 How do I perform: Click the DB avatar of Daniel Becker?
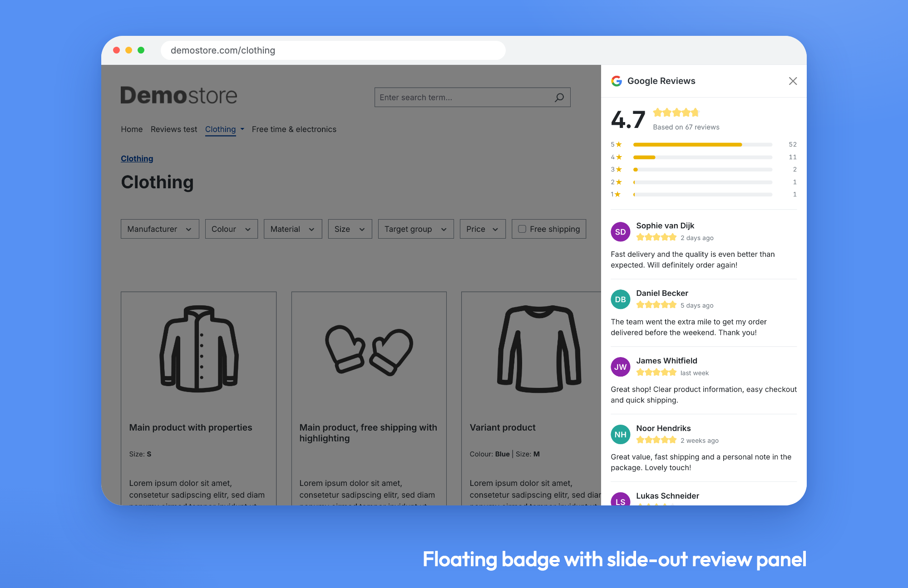[620, 299]
